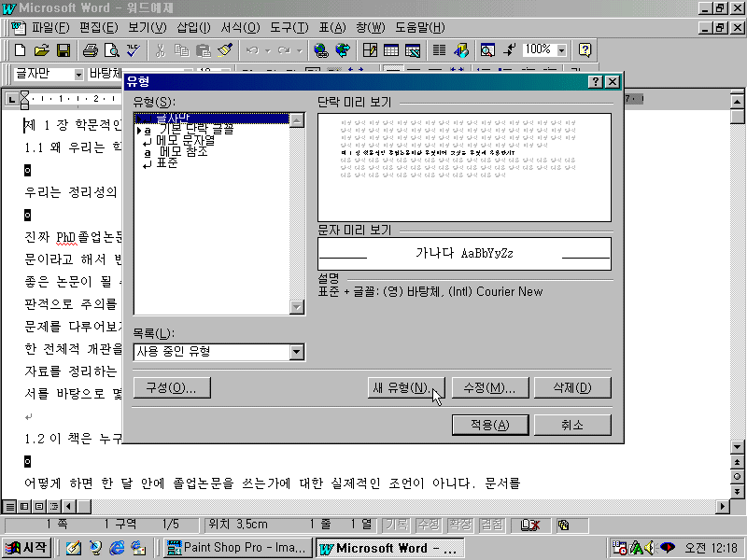Click the Select Browse Object circle button
The height and width of the screenshot is (560, 747).
point(737,477)
